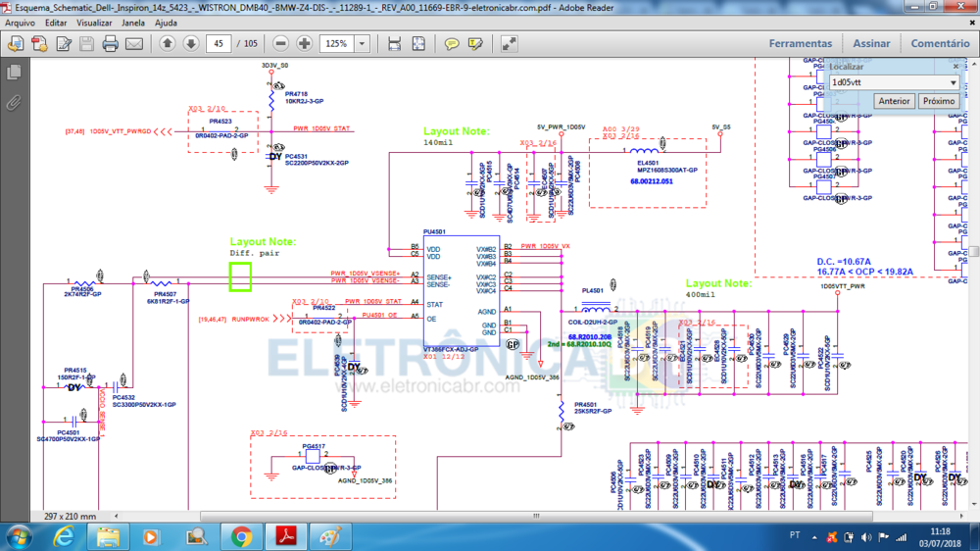The height and width of the screenshot is (551, 980).
Task: Select the highlight text tool
Action: click(475, 44)
